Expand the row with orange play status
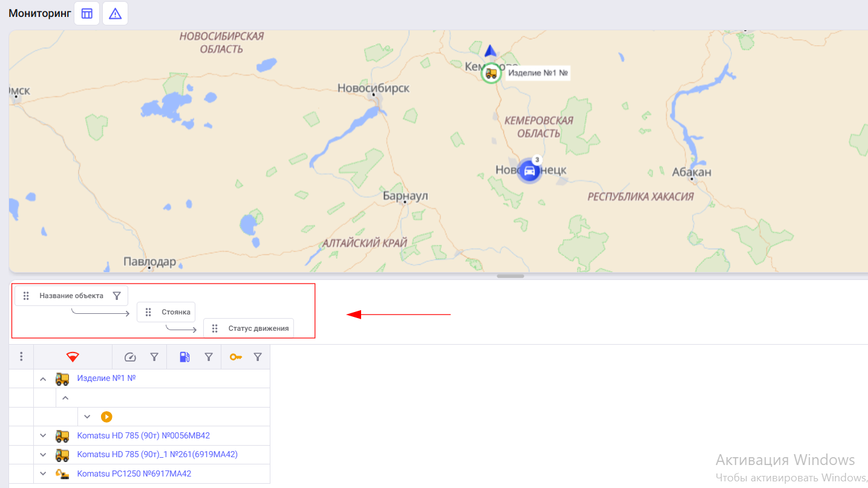 click(x=87, y=417)
